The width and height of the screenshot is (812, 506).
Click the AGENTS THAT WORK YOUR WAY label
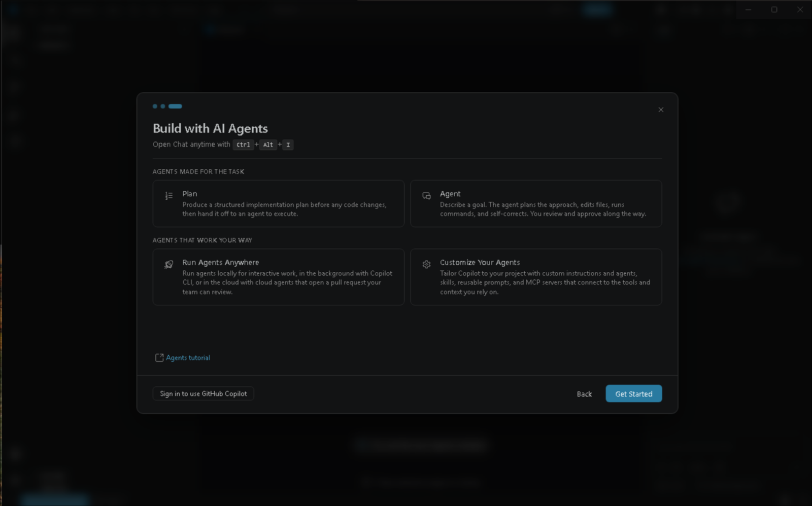pos(202,240)
